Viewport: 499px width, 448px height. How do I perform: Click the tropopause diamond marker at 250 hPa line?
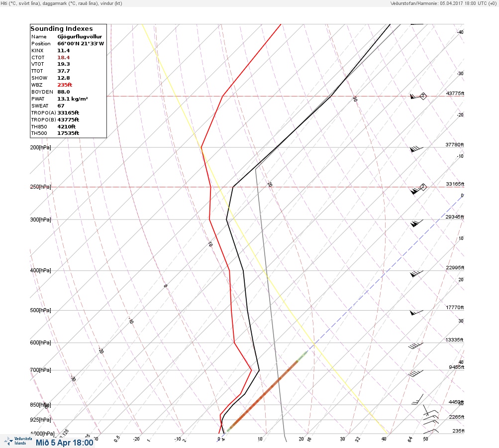coord(423,187)
